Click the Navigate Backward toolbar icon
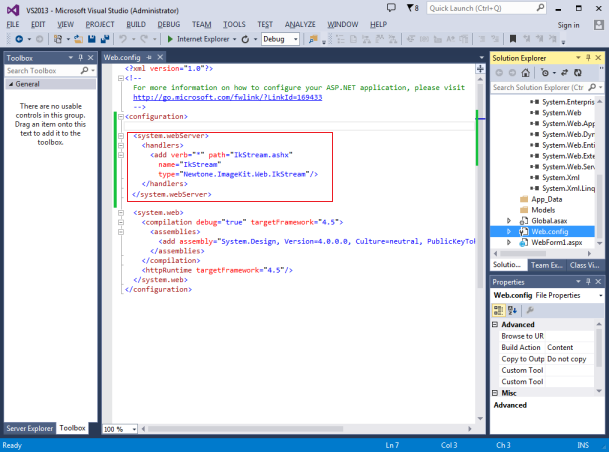The image size is (609, 452). point(19,39)
